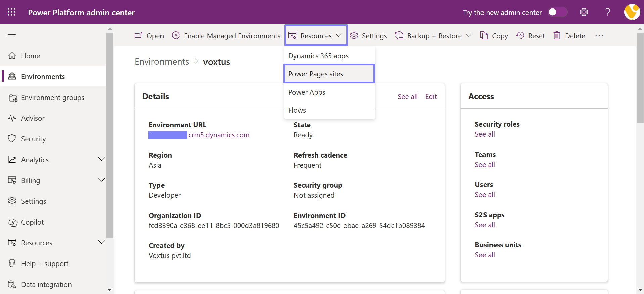The image size is (644, 294).
Task: Click See all under Business units
Action: [x=485, y=255]
